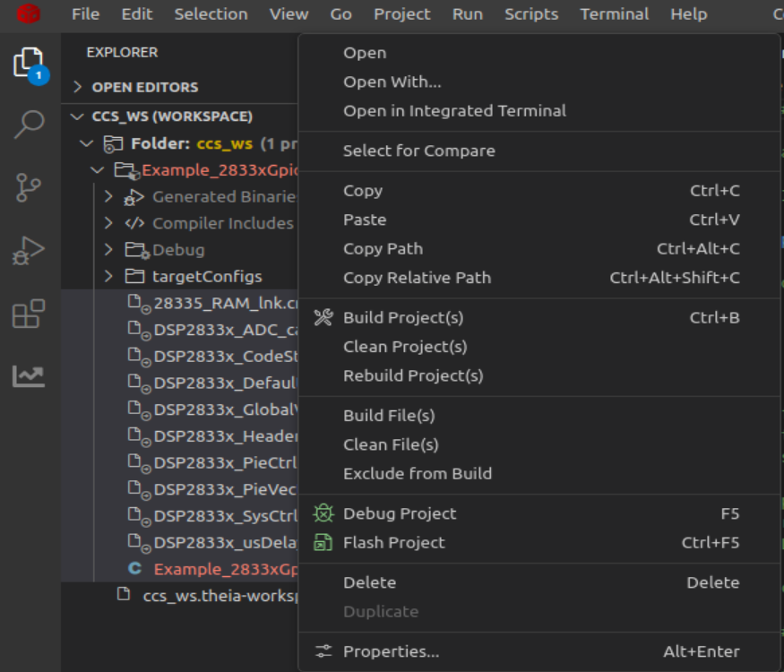Open the Terminal menu
This screenshot has width=784, height=672.
(x=615, y=14)
